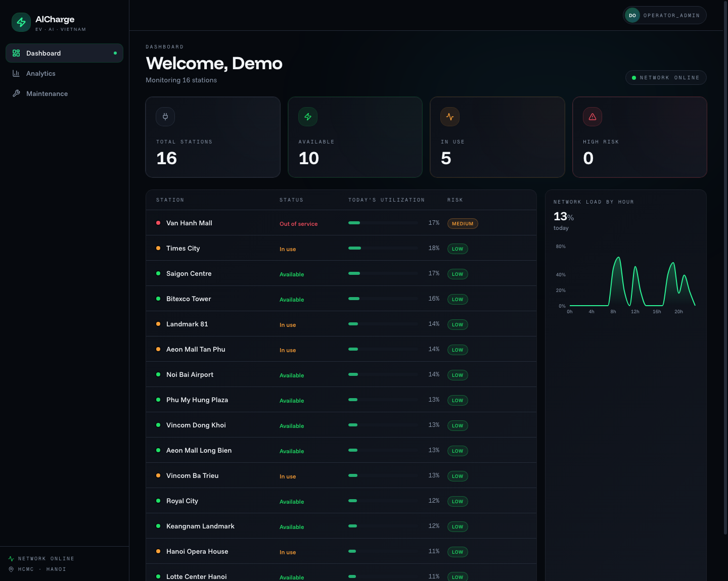Screen dimensions: 728x581
Task: Click the STATION column header
Action: 170,200
